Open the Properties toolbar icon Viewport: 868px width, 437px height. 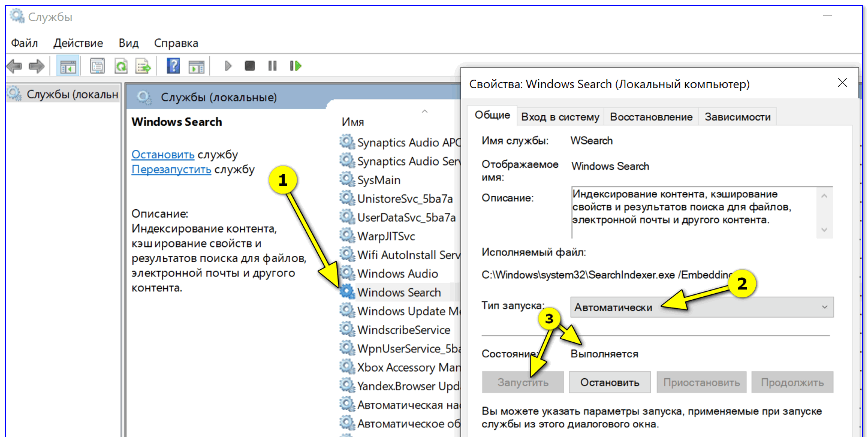(97, 66)
